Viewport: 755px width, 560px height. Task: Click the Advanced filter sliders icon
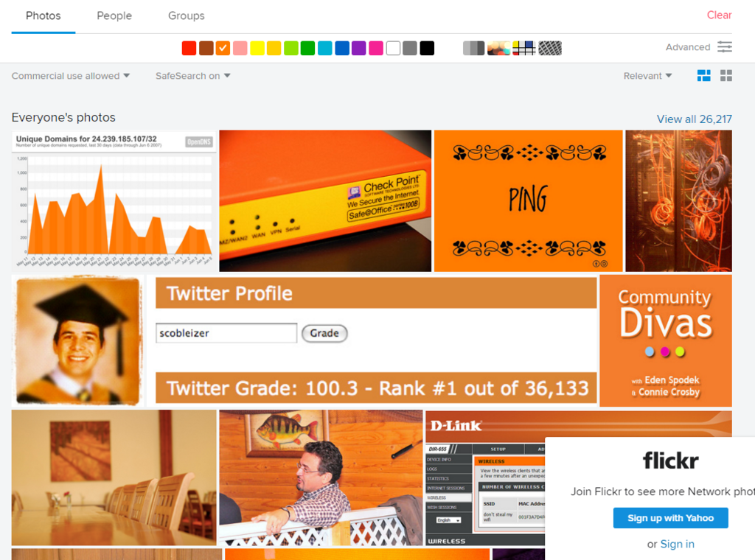click(725, 47)
